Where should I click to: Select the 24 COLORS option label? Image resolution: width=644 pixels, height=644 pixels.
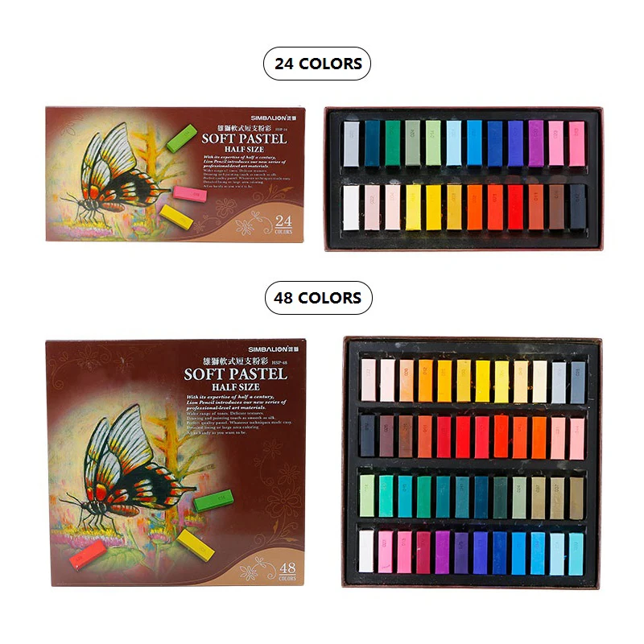coord(317,64)
